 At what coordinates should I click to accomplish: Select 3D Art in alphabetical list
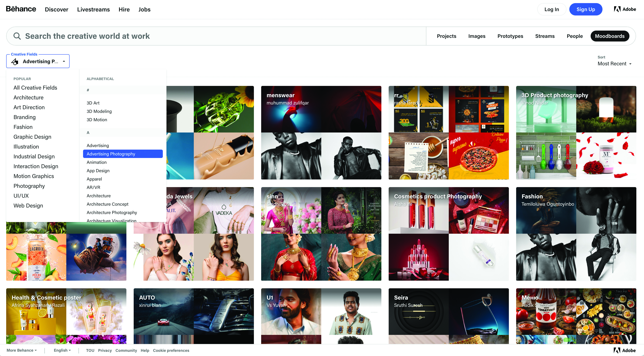(93, 103)
